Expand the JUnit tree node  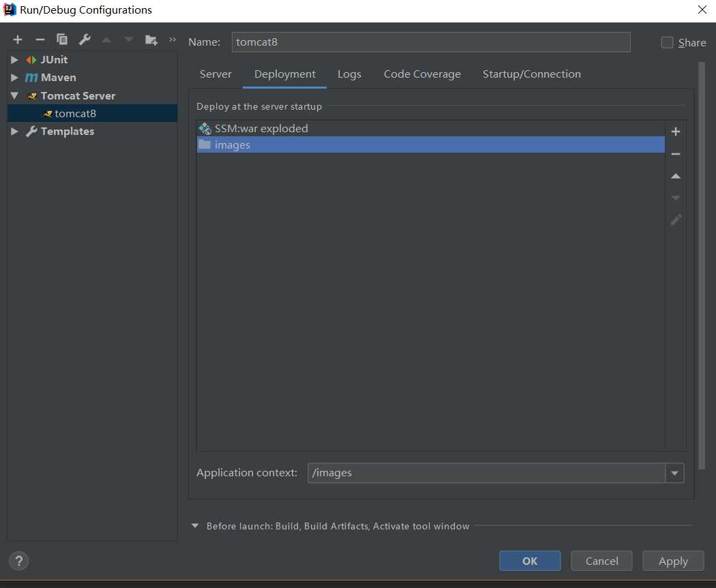coord(14,60)
